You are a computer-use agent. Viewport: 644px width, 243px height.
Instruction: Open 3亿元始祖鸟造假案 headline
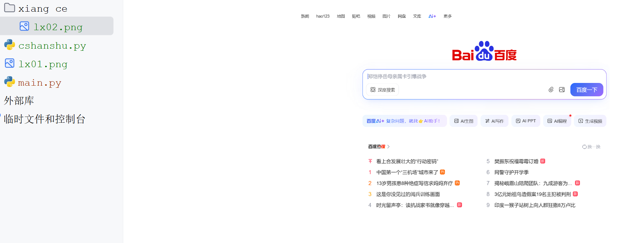532,194
